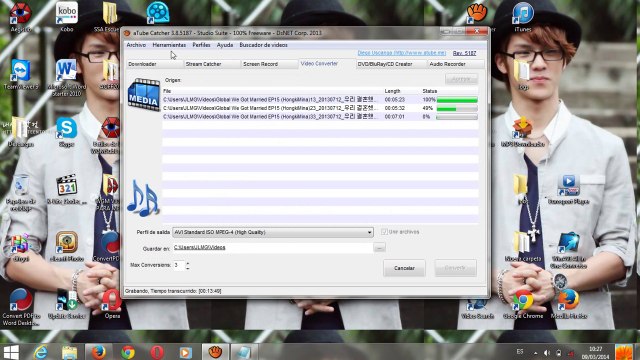This screenshot has height=360, width=640.
Task: Click the Skype desktop shortcut
Action: [x=67, y=132]
